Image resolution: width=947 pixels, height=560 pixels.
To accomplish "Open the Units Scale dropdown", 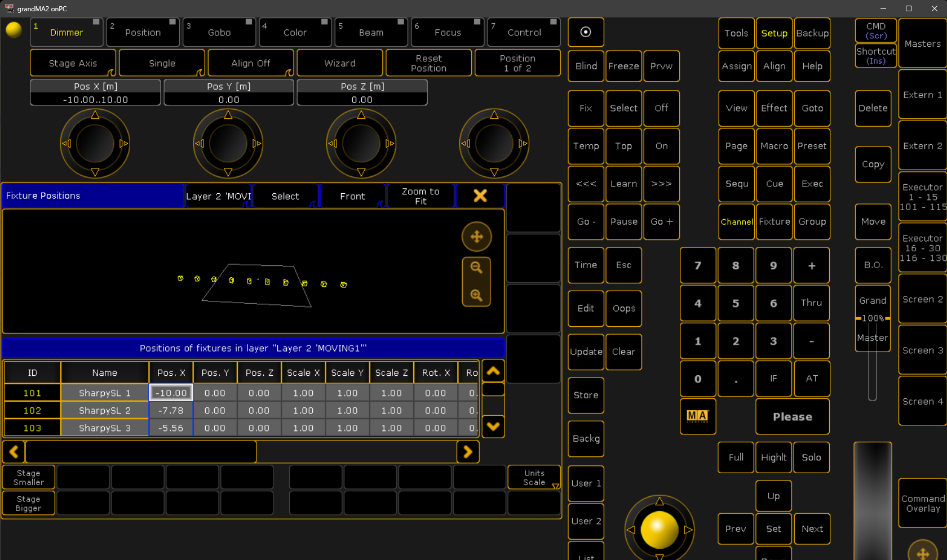I will [x=534, y=477].
